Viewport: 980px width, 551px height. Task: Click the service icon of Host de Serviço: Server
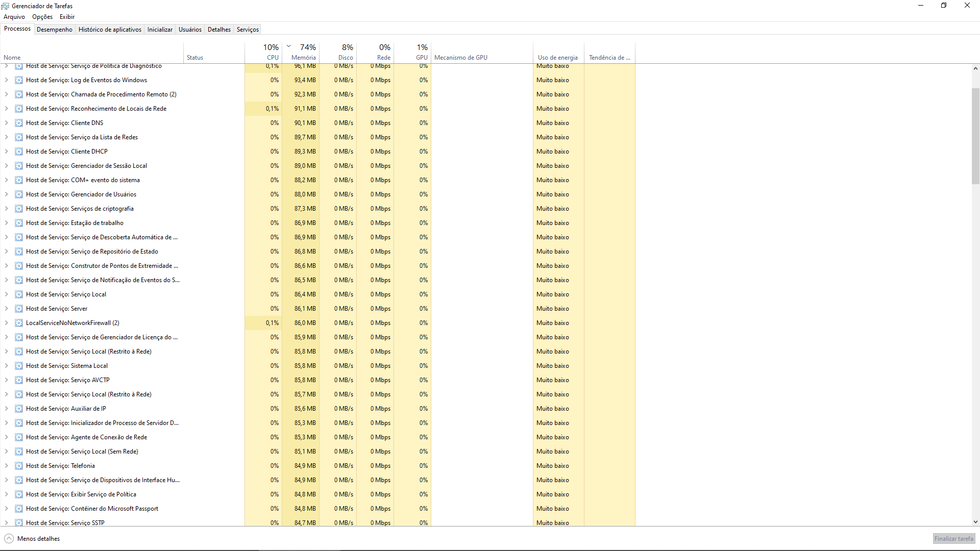19,309
